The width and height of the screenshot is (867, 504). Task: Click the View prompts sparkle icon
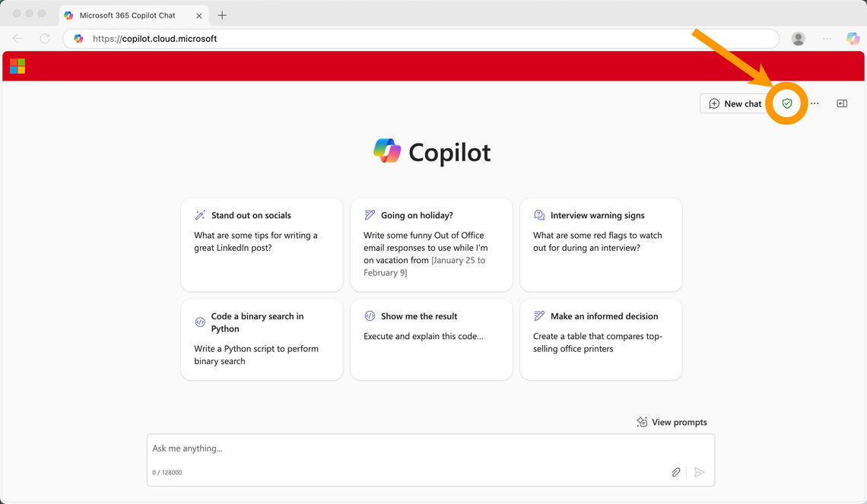pyautogui.click(x=641, y=422)
